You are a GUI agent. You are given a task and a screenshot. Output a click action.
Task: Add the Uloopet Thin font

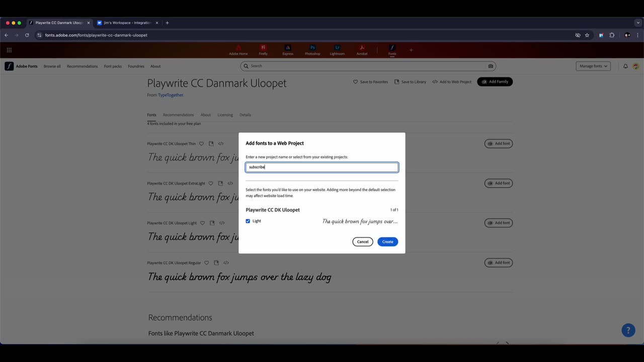[x=499, y=144]
